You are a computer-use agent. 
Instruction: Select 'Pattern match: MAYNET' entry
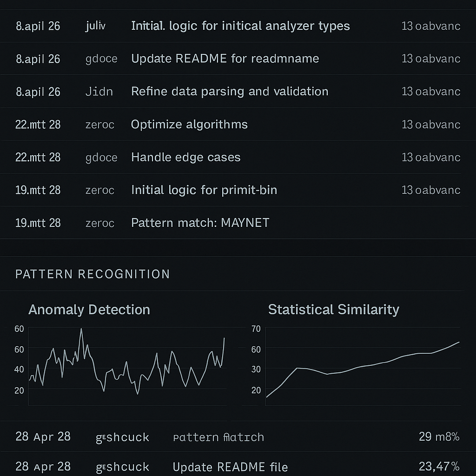(200, 223)
